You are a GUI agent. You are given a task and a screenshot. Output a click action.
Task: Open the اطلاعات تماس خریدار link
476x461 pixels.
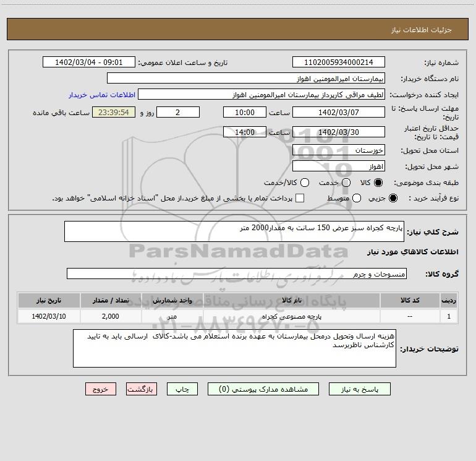coord(102,95)
